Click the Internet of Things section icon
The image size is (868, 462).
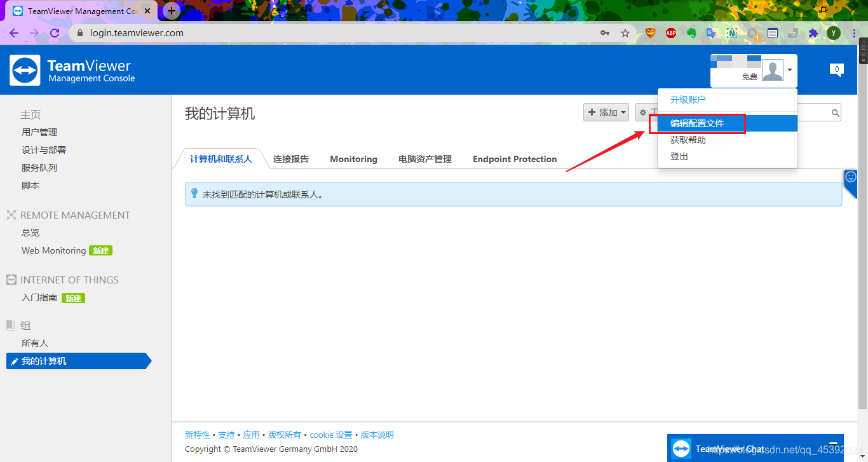[11, 280]
